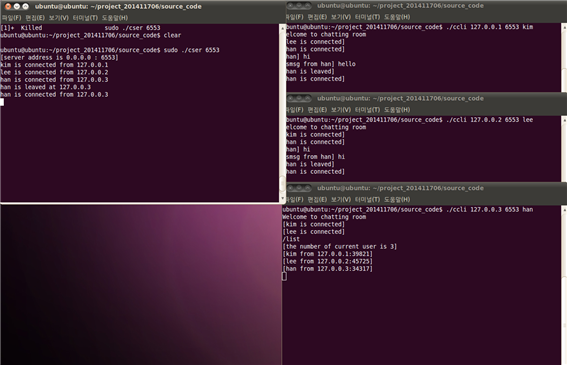Click '[lee from 127.0.0.2:45725]' line
This screenshot has width=567, height=365.
pos(327,261)
